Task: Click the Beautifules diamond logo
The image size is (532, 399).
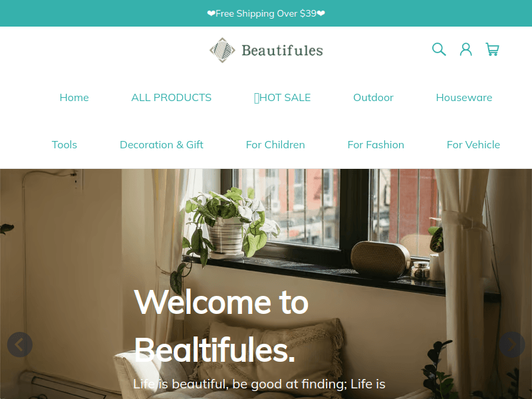Action: [x=222, y=51]
